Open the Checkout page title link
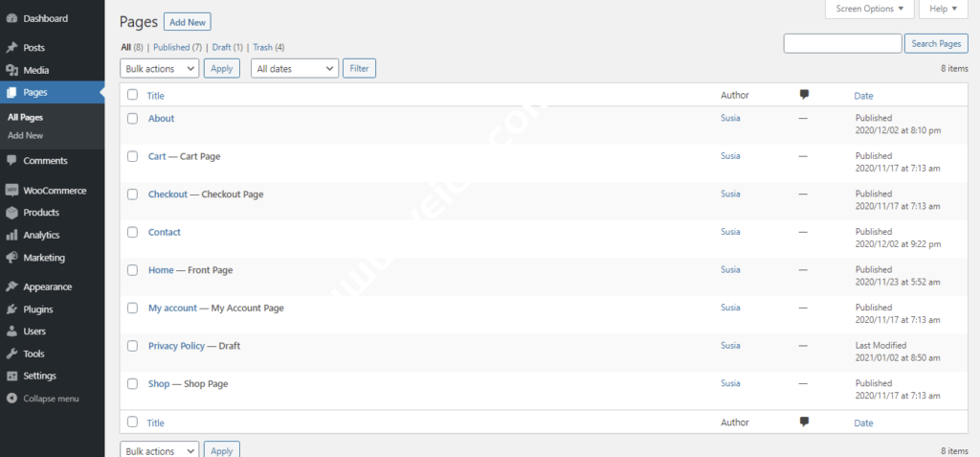The image size is (980, 457). pos(167,194)
